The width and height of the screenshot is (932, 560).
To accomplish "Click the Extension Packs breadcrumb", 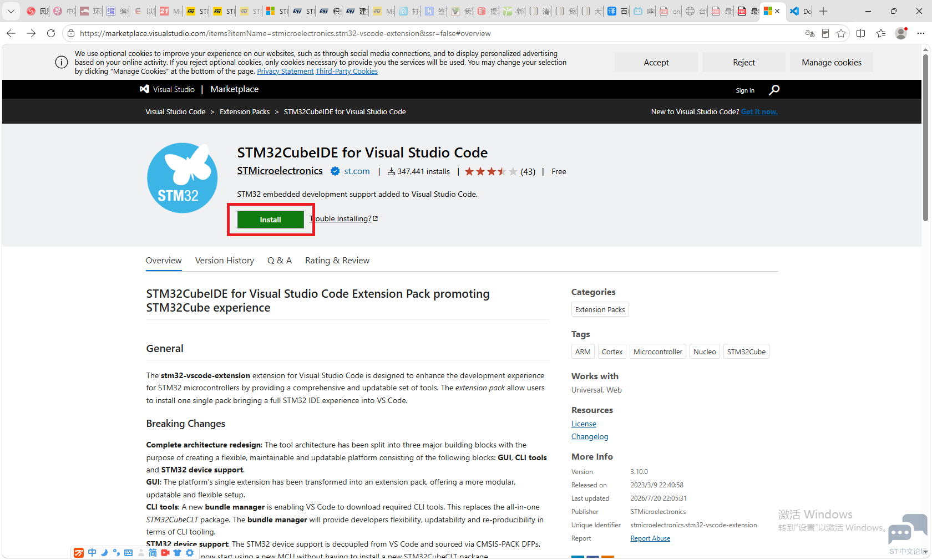I will coord(245,112).
